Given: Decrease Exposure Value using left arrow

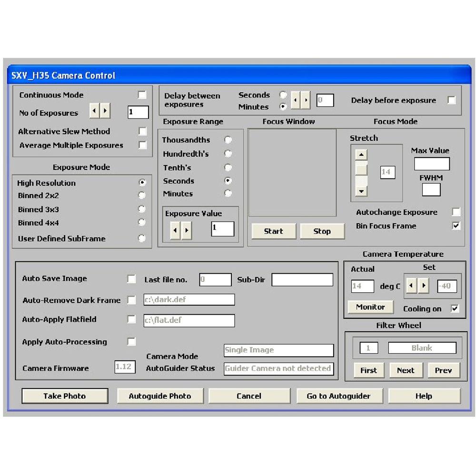Looking at the screenshot, I should click(175, 231).
